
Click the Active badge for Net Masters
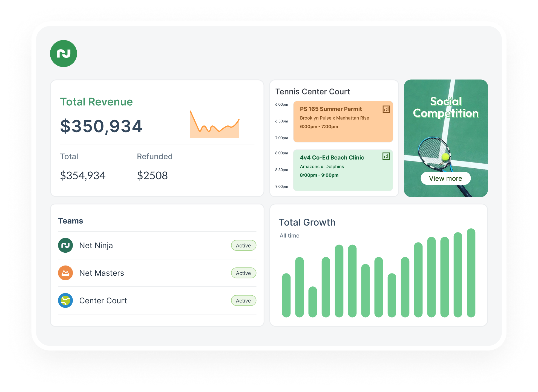click(x=243, y=273)
